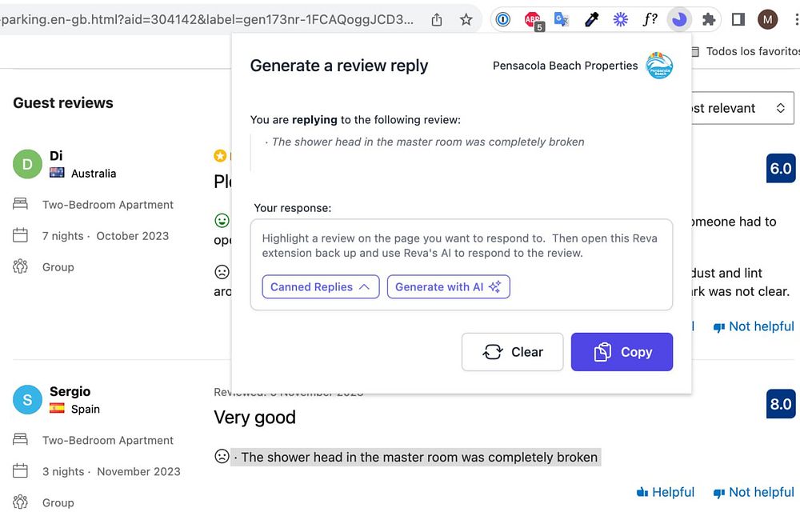
Task: Click Di's green D avatar
Action: 27,164
